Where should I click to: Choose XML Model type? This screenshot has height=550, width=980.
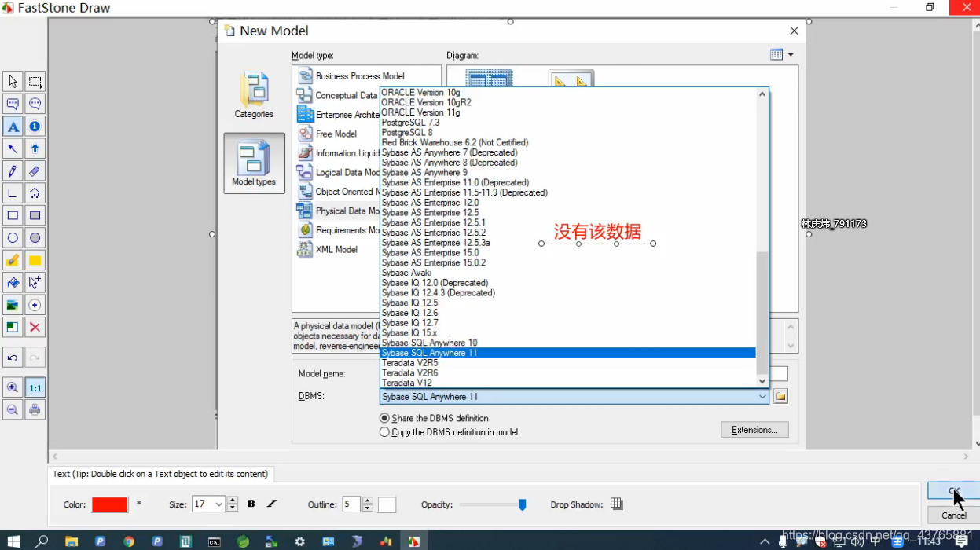[336, 250]
